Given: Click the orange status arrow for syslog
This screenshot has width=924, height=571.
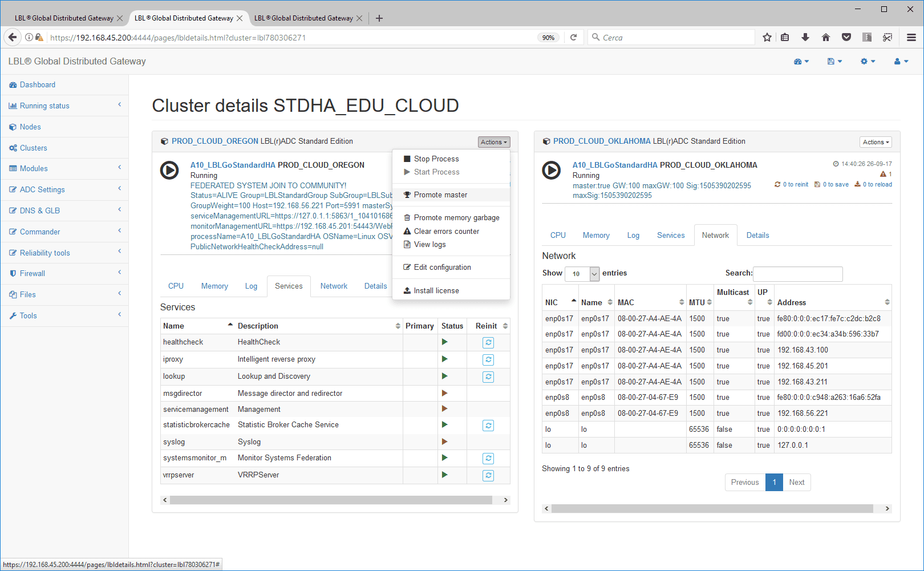Looking at the screenshot, I should [x=445, y=442].
